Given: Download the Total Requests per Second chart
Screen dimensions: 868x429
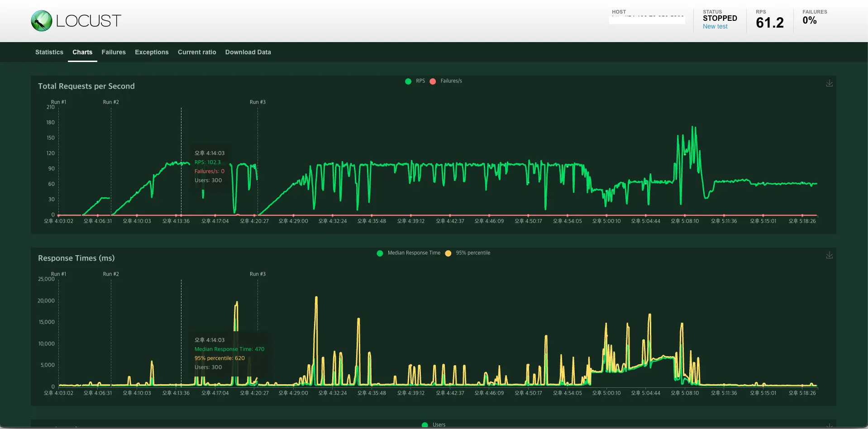Looking at the screenshot, I should tap(829, 83).
